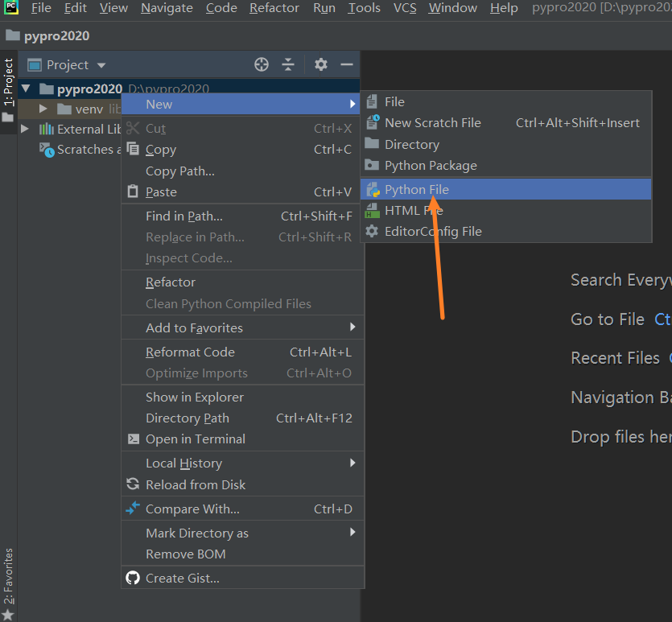Screen dimensions: 672x622
Task: Open the Code menu
Action: 221,8
